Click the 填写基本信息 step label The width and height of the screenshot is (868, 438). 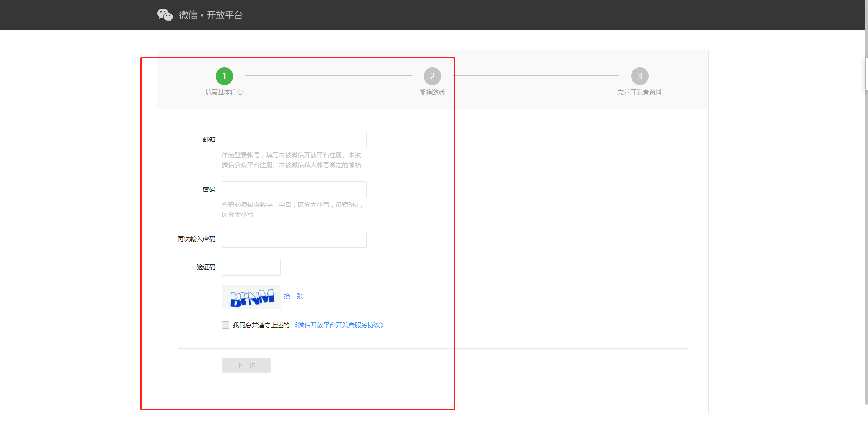[x=224, y=92]
